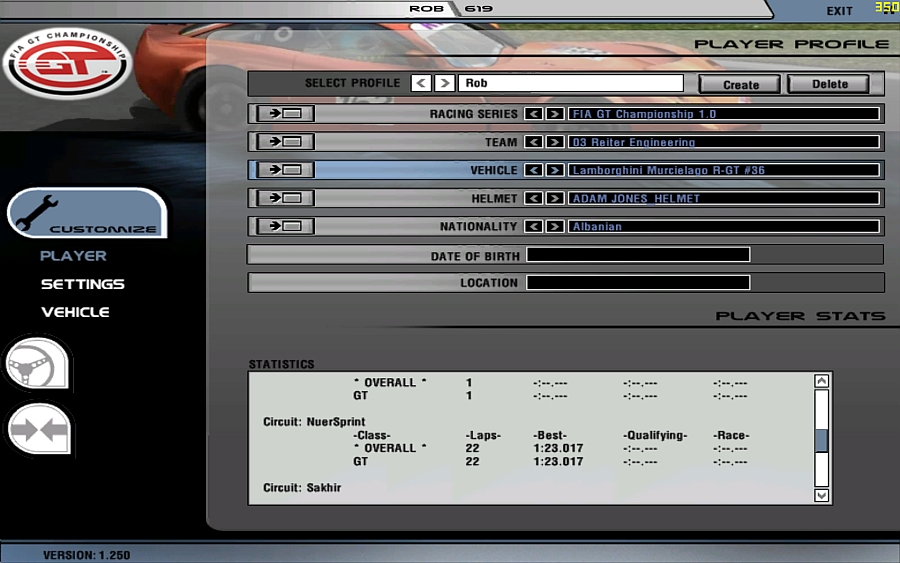The height and width of the screenshot is (563, 900).
Task: Click the arrow box icon beside Helmet
Action: (x=285, y=198)
